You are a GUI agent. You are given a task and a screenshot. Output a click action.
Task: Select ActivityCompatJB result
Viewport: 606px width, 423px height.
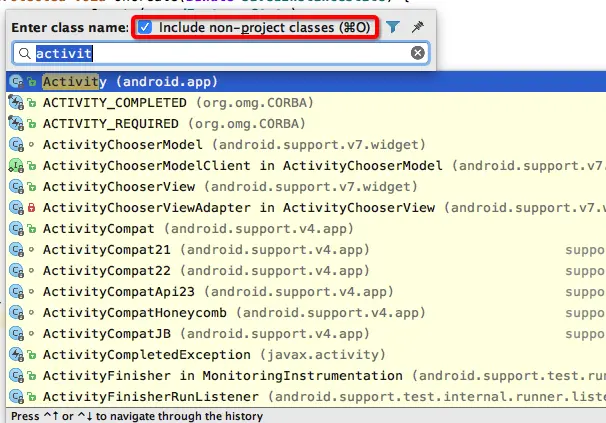[306, 333]
